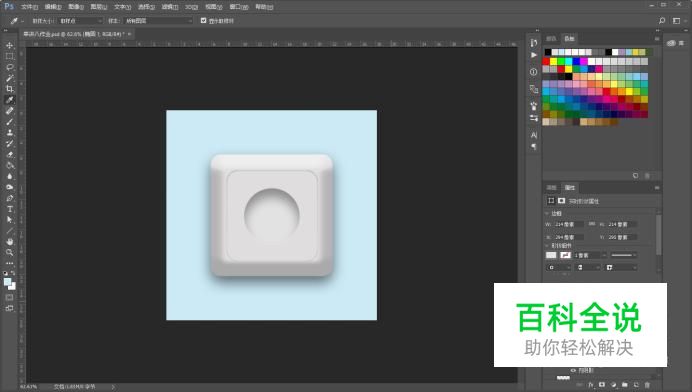Image resolution: width=692 pixels, height=392 pixels.
Task: Click the W width input field
Action: pyautogui.click(x=569, y=224)
